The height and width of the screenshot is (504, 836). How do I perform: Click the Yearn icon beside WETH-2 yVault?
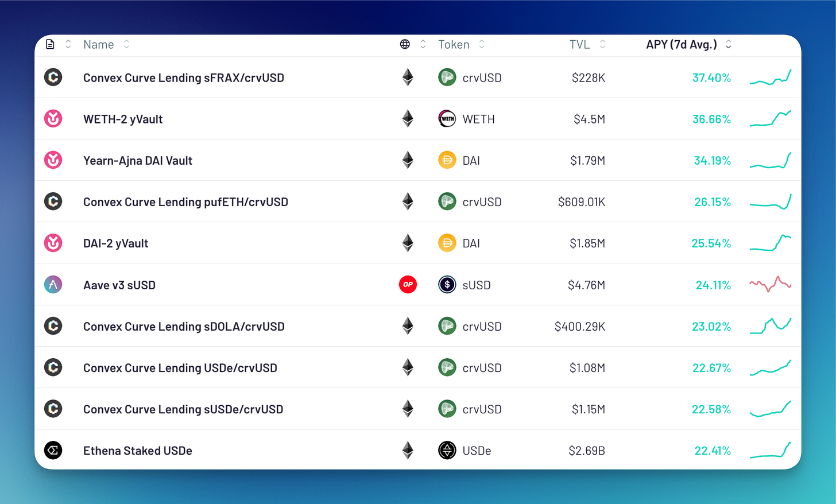coord(53,119)
